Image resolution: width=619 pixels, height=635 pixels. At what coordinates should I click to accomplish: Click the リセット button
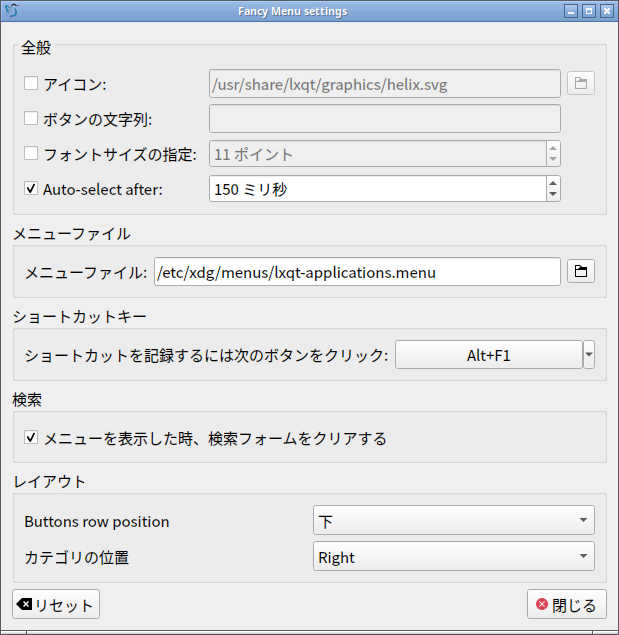click(x=56, y=604)
